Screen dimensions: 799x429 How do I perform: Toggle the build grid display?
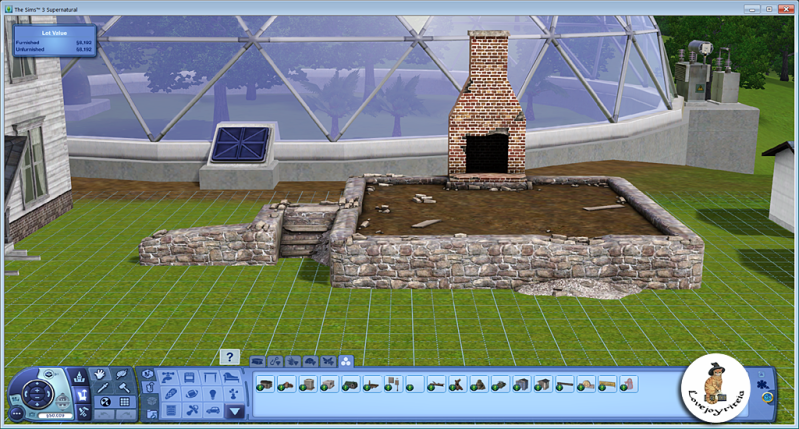(124, 402)
